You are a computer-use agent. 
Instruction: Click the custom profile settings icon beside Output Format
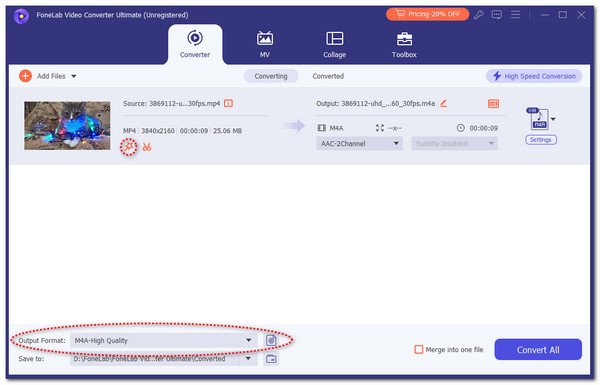[x=271, y=340]
